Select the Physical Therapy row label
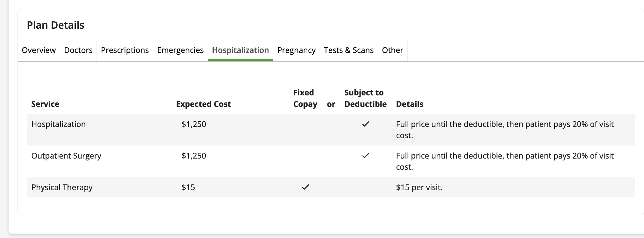Viewport: 644px width, 238px height. (x=62, y=188)
